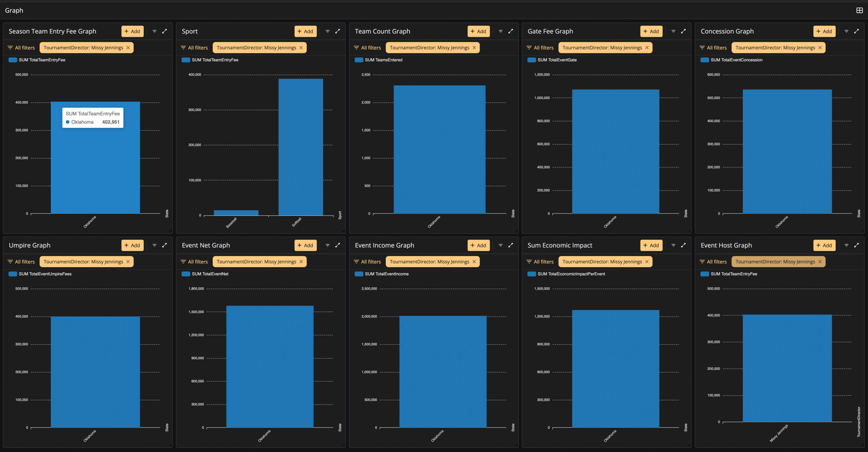The width and height of the screenshot is (868, 452).
Task: Expand the Season Team Entry Fee Graph panel
Action: click(x=164, y=31)
